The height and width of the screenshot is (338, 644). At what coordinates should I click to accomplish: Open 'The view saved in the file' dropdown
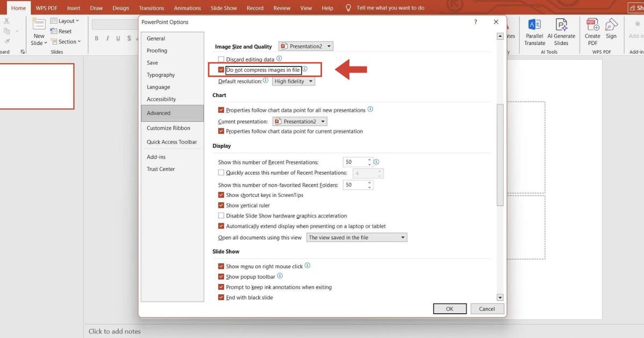(x=357, y=237)
